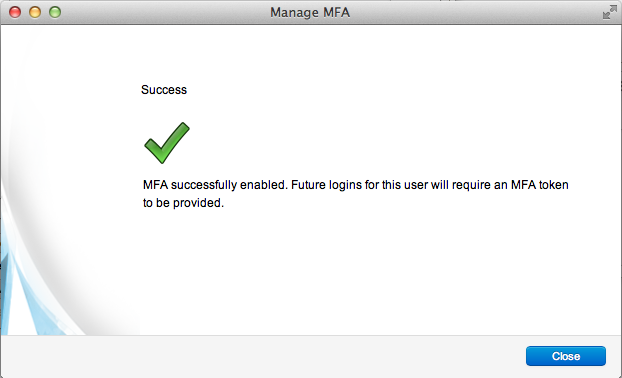This screenshot has width=622, height=378.
Task: Click the words 'MFA token' in the message
Action: point(539,185)
